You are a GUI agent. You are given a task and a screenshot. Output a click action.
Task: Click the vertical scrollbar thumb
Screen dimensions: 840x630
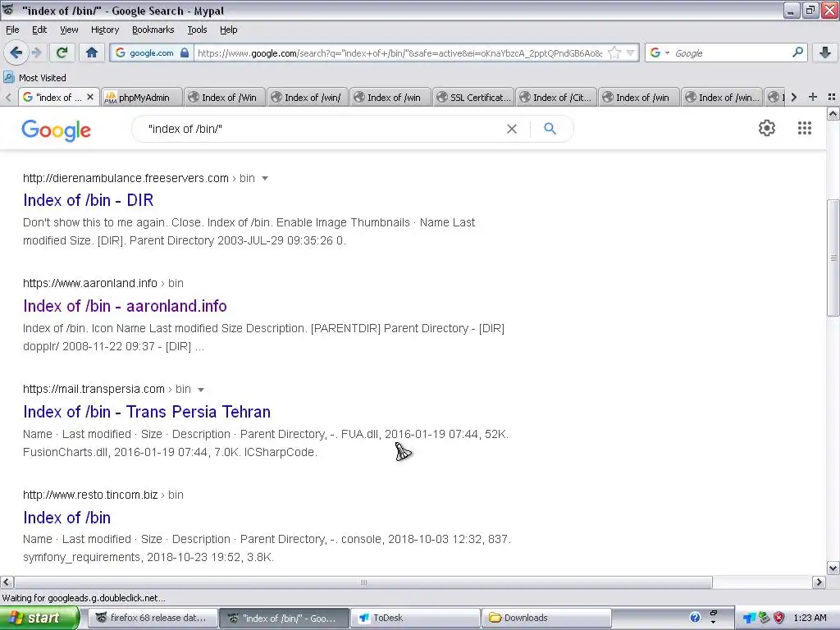point(833,258)
